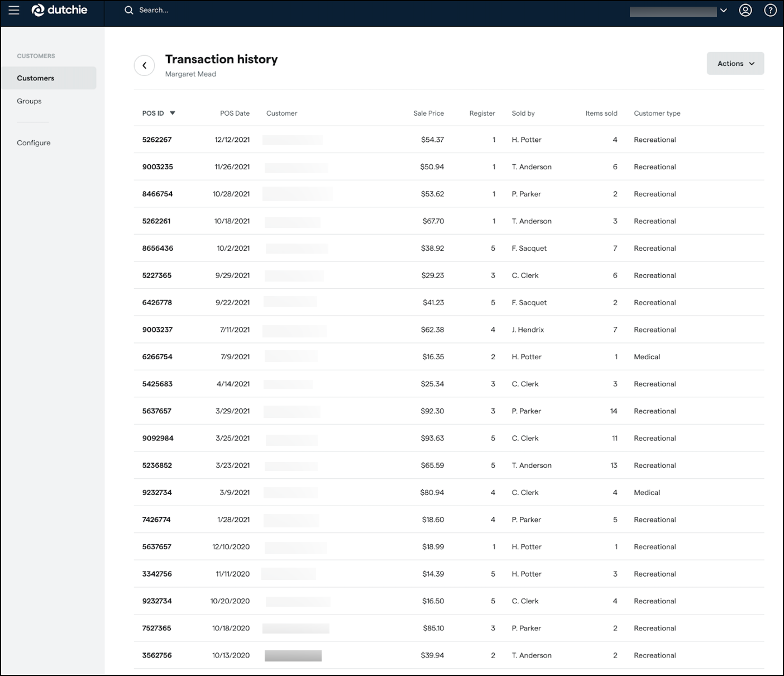Click the Customer type column header
This screenshot has width=784, height=676.
pos(657,113)
